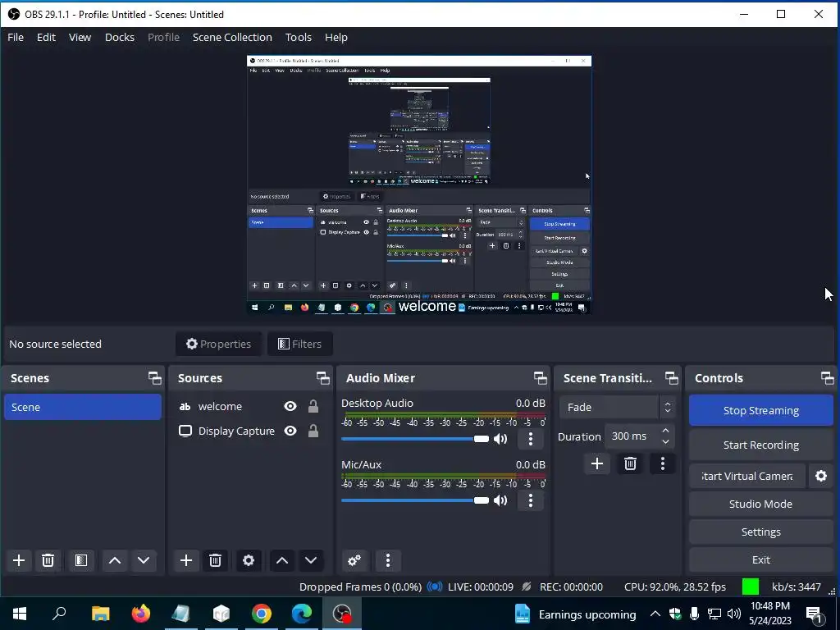Decrease transition duration stepper arrow
The image size is (840, 630).
pyautogui.click(x=665, y=442)
